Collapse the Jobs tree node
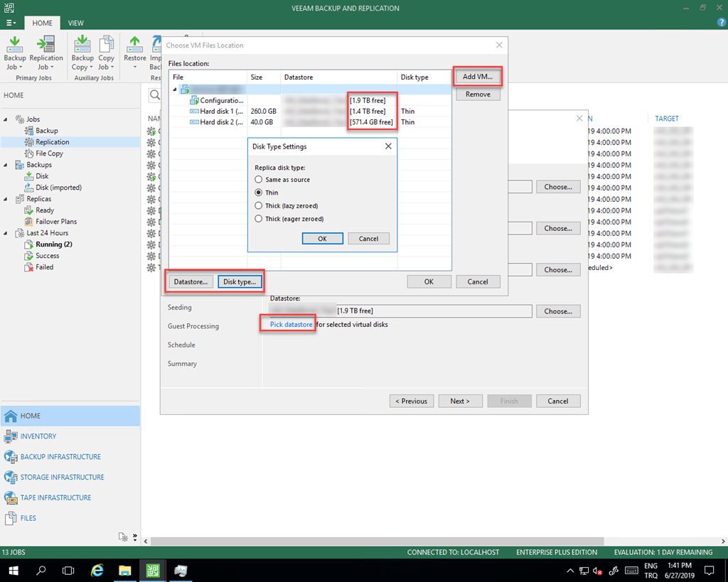The width and height of the screenshot is (728, 582). click(x=6, y=119)
